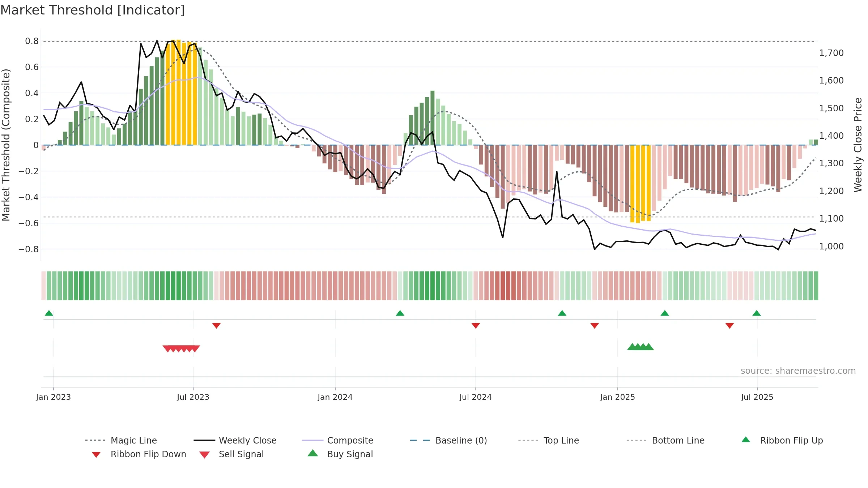868x488 pixels.
Task: Click the red Ribbon Flip Down marker near August 2023
Action: pyautogui.click(x=216, y=326)
